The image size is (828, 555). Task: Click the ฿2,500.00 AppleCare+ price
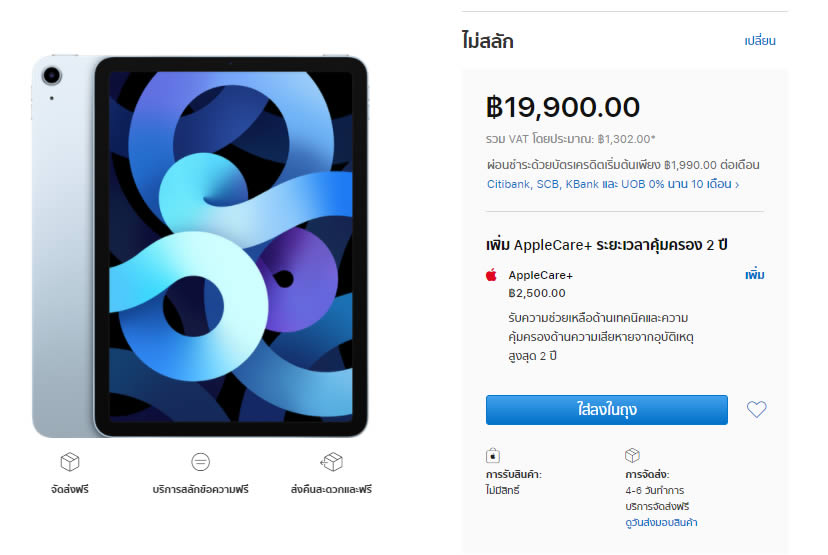537,293
